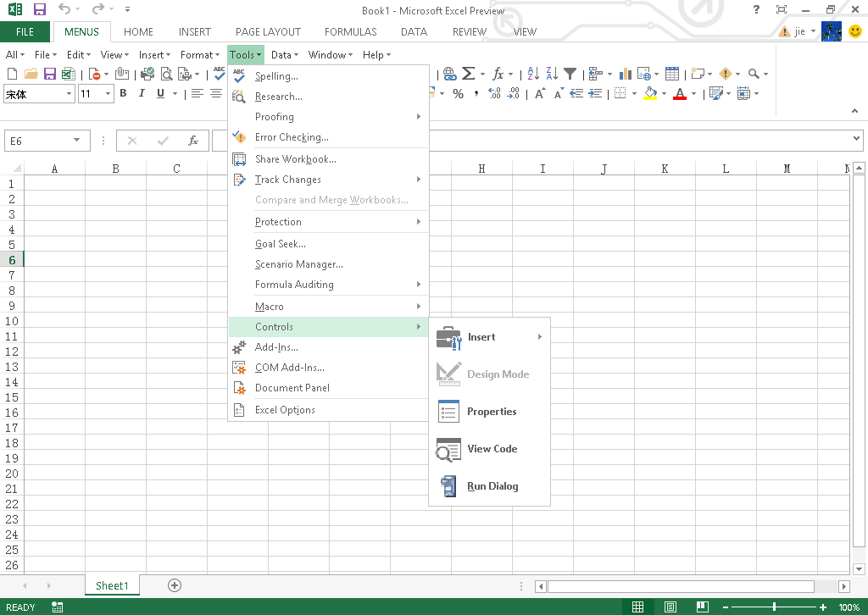Screen dimensions: 868x615
Task: Toggle Align Left in toolbar
Action: click(197, 93)
